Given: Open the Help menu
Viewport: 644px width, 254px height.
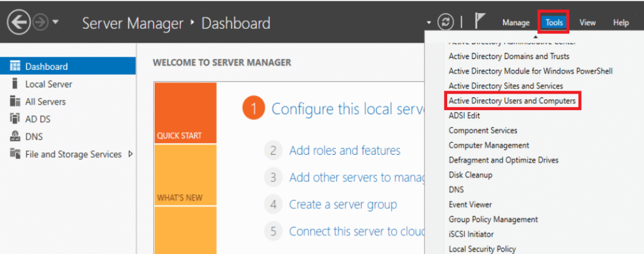Looking at the screenshot, I should click(621, 23).
